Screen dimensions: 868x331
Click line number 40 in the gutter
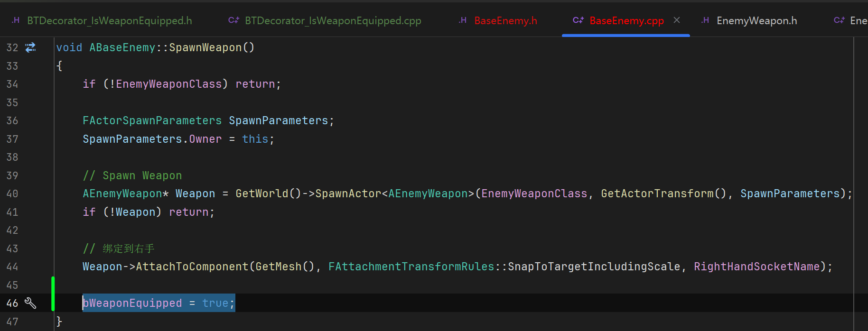click(12, 194)
